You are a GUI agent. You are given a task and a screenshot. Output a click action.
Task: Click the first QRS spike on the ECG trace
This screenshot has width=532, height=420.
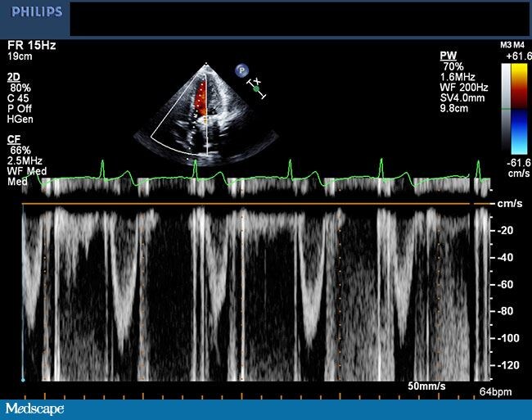[103, 169]
